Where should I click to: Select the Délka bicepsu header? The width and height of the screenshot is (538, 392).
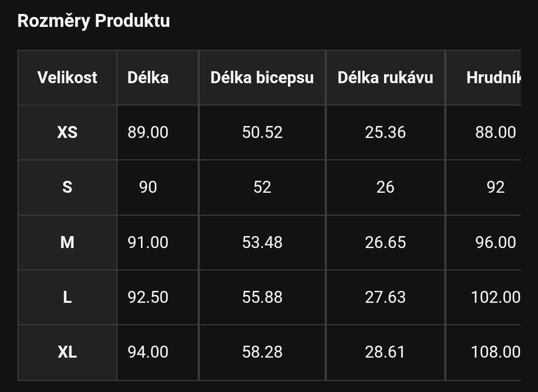point(262,78)
